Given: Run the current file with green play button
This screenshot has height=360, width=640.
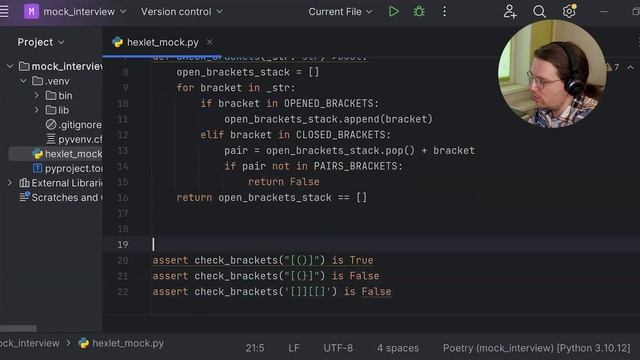Looking at the screenshot, I should (x=393, y=11).
